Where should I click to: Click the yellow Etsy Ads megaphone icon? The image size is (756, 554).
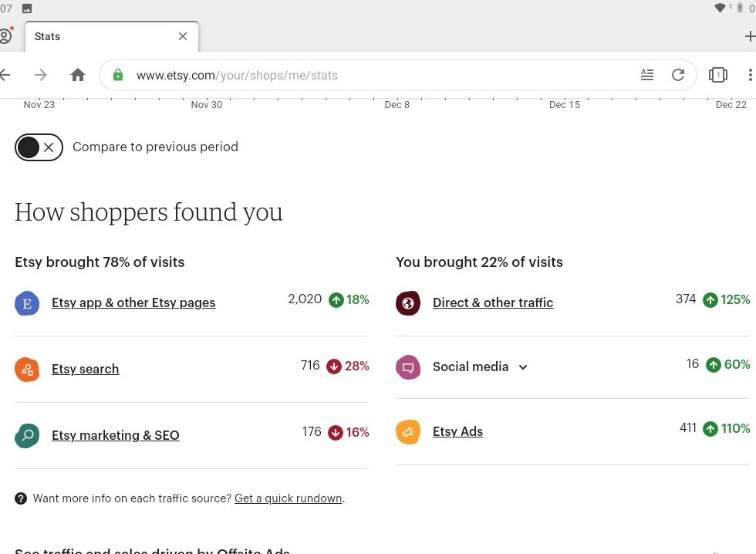[408, 431]
